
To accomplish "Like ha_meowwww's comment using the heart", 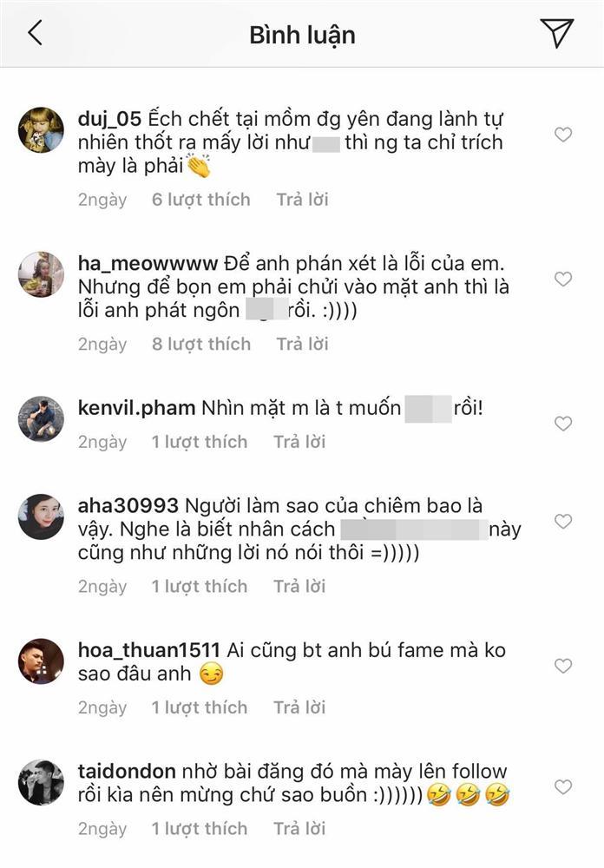I will coord(563,278).
